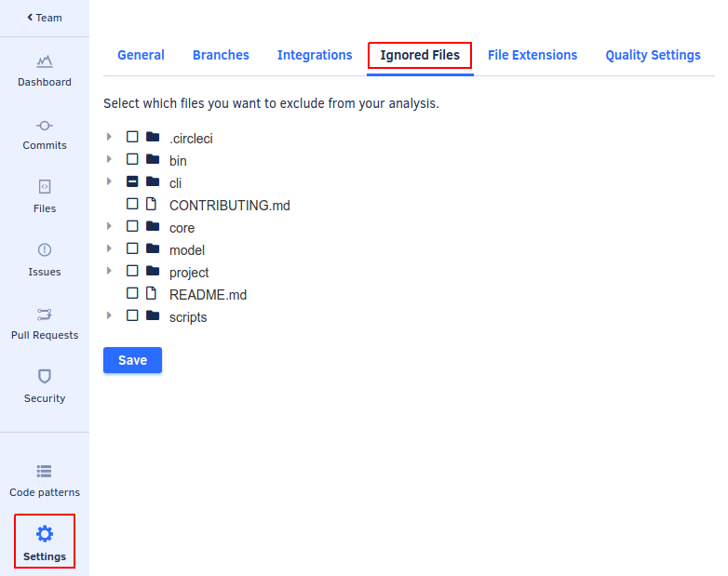Expand the bin folder tree arrow
The image size is (728, 576).
coord(110,159)
